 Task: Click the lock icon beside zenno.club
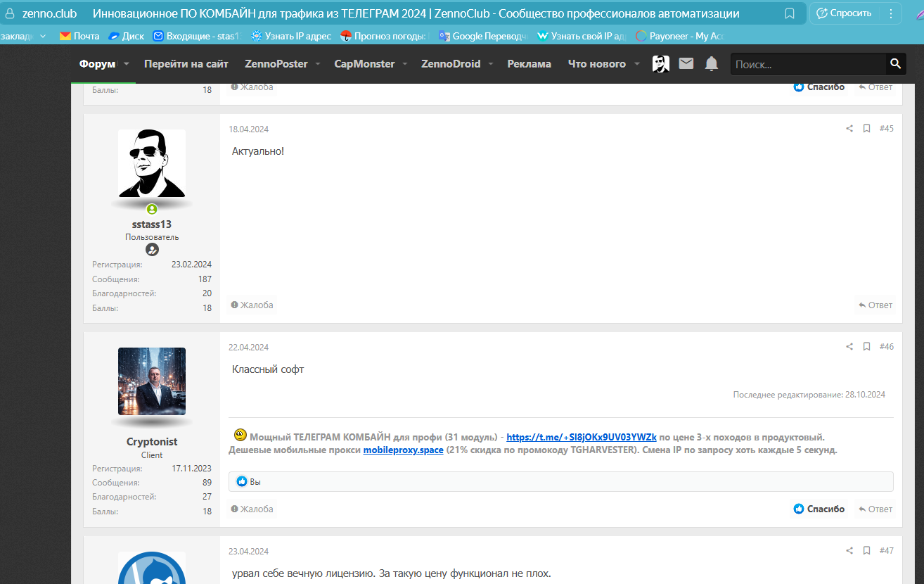(x=10, y=13)
